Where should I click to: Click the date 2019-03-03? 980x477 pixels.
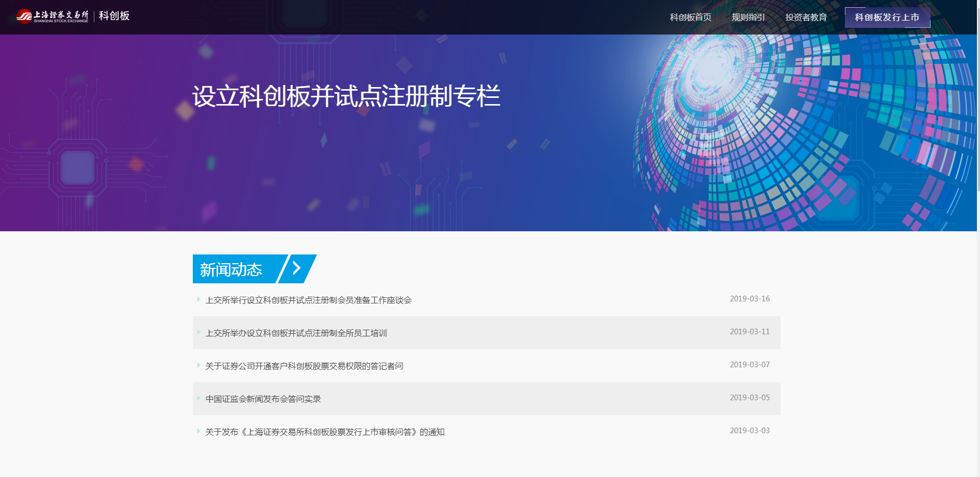(750, 431)
